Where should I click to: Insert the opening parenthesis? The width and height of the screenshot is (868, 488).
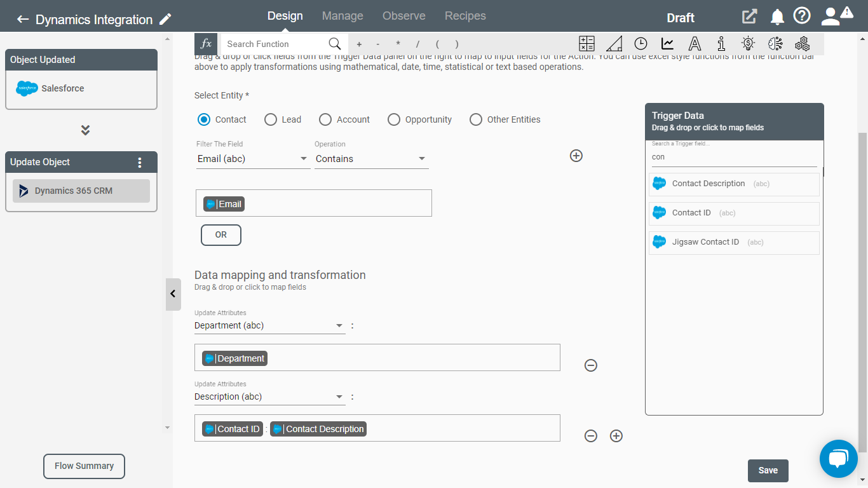437,44
